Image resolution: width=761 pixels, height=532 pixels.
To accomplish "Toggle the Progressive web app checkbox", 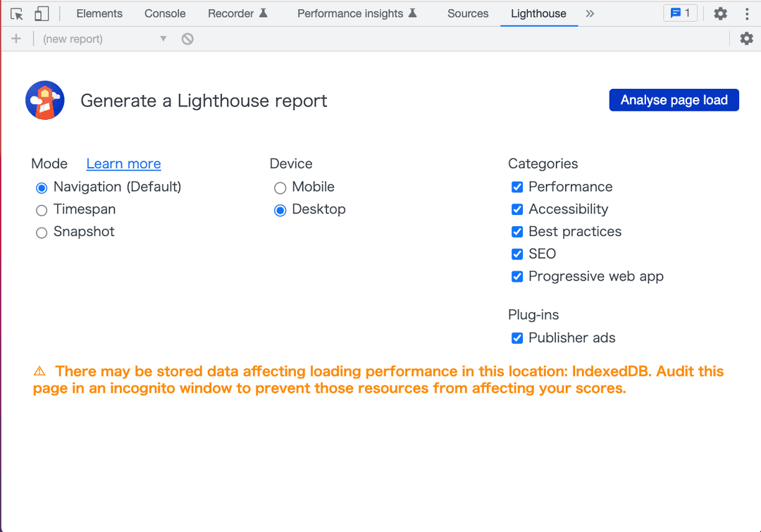I will pos(517,276).
